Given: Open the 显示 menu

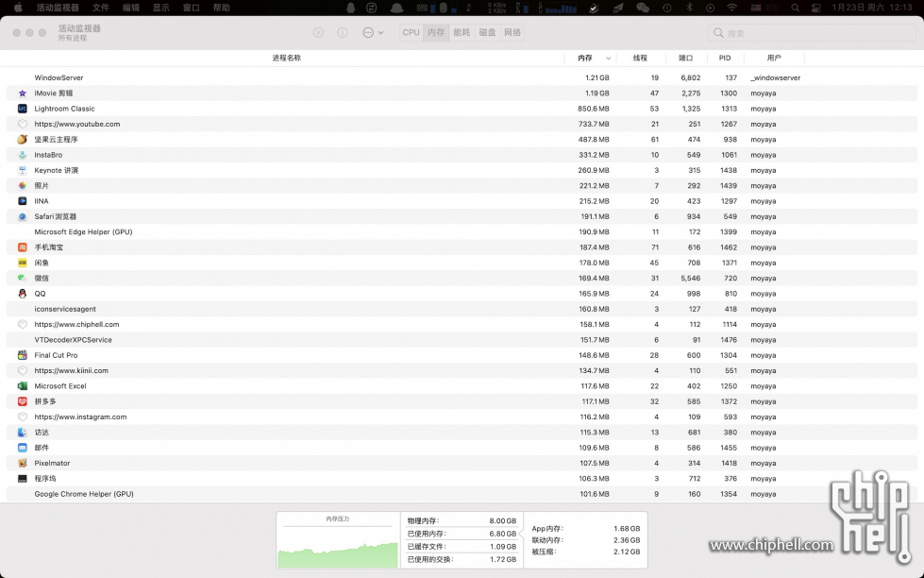Looking at the screenshot, I should 160,8.
